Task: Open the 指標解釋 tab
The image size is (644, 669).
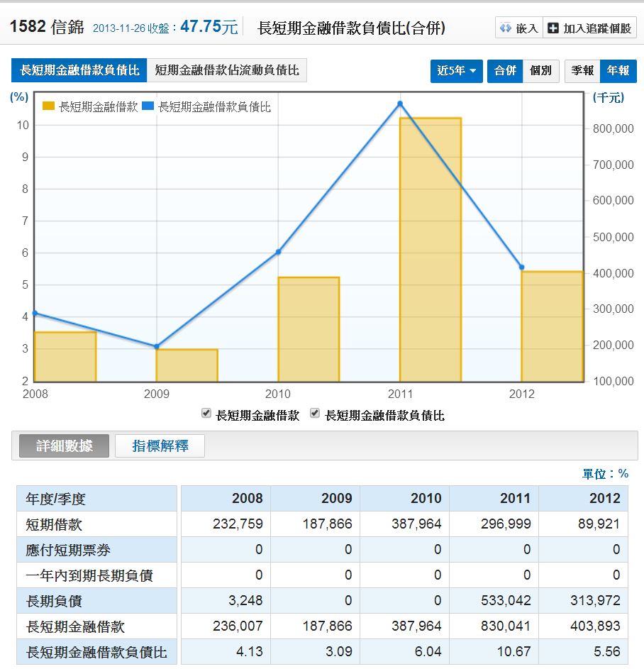Action: point(160,446)
